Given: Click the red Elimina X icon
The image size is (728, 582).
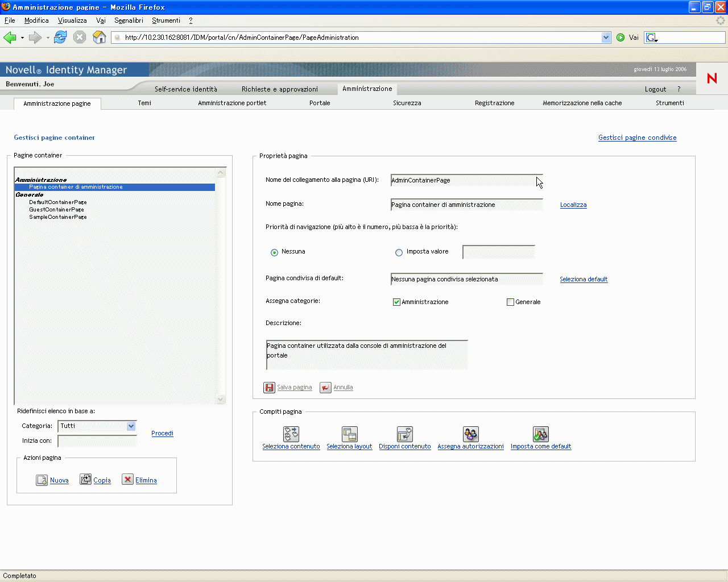Looking at the screenshot, I should click(x=127, y=480).
